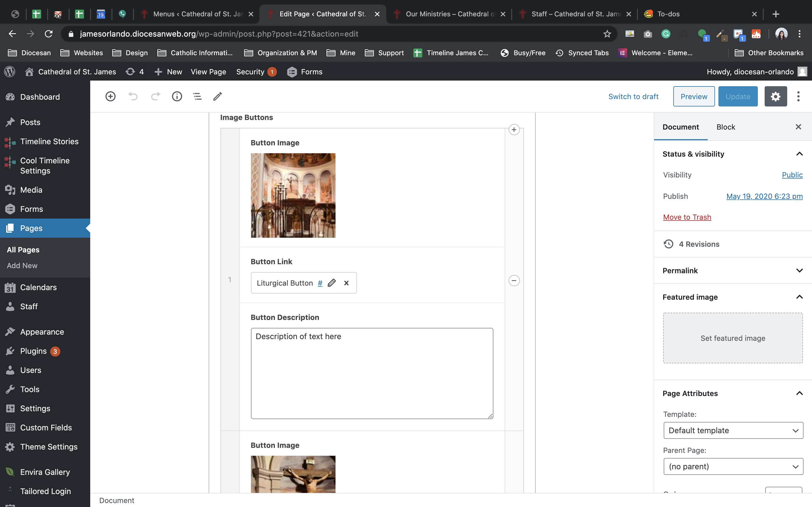Image resolution: width=812 pixels, height=507 pixels.
Task: Click the first Button Image thumbnail
Action: point(293,195)
